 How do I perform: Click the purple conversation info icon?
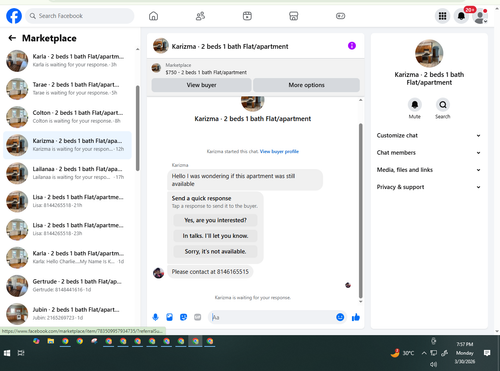[352, 46]
